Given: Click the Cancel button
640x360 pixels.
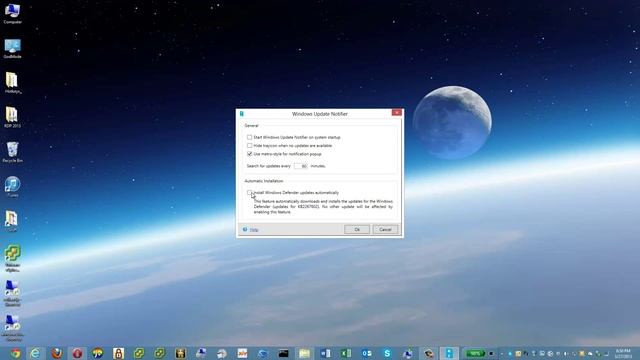Looking at the screenshot, I should tap(385, 229).
